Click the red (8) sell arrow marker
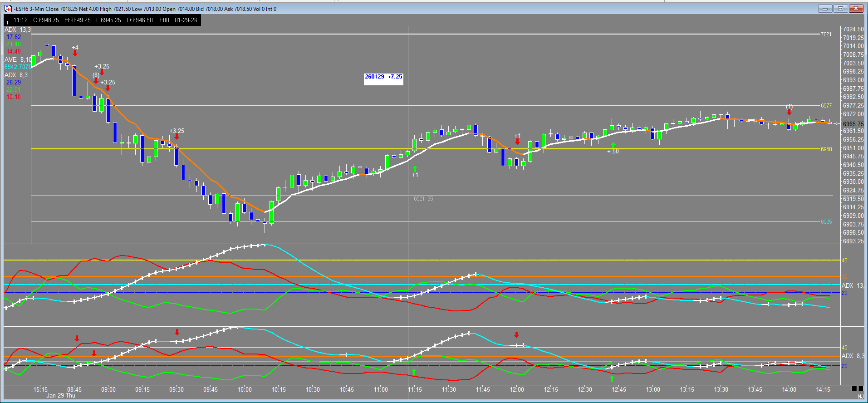The image size is (868, 403). [x=96, y=81]
